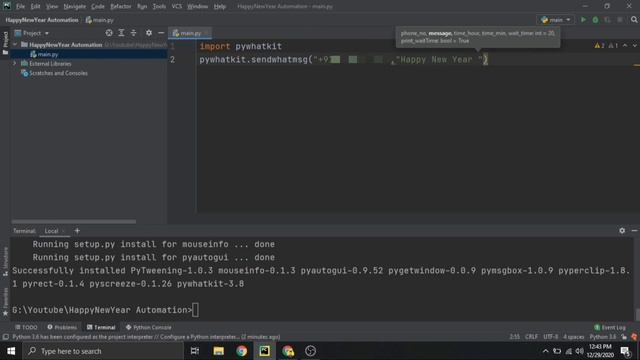Screen dimensions: 640x360
Task: Click main.py breadcrumb in navigation bar
Action: (x=100, y=20)
